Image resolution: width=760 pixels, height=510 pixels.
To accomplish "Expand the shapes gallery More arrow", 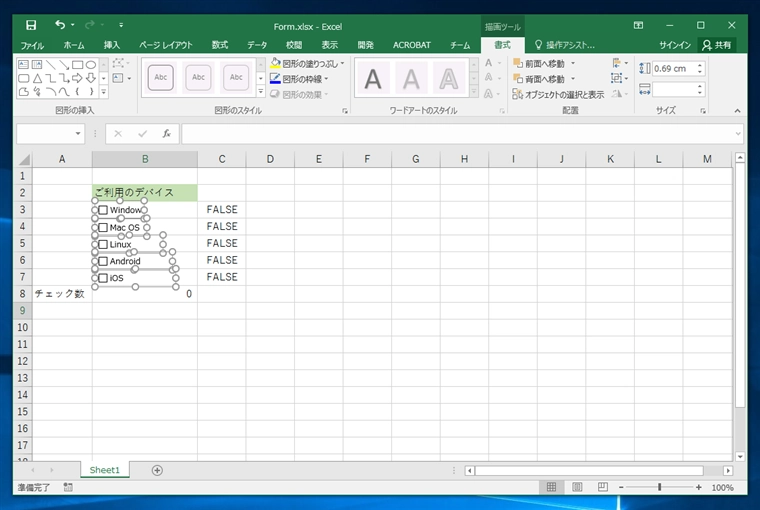I will coord(104,92).
